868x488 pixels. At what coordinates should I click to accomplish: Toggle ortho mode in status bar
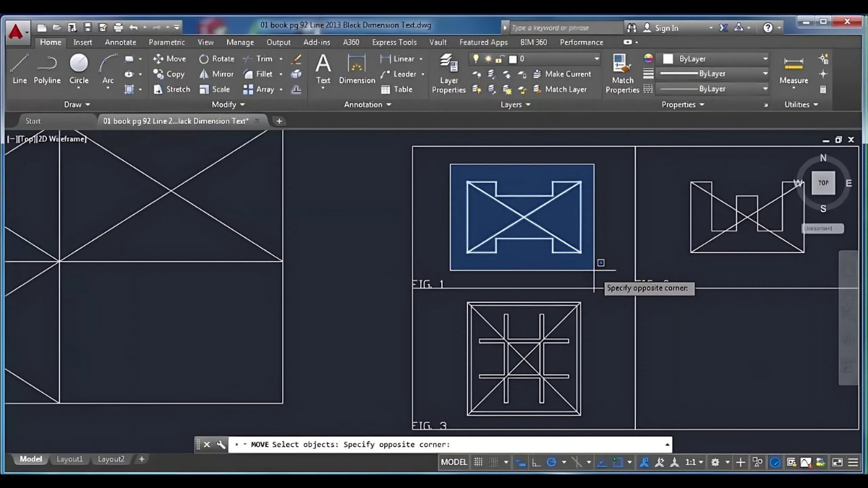point(536,462)
